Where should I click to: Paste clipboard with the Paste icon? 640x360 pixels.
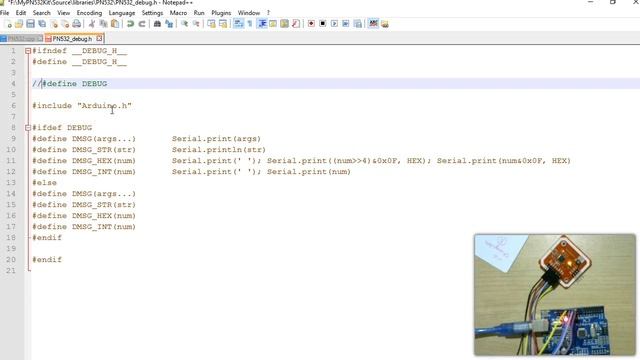(x=115, y=24)
